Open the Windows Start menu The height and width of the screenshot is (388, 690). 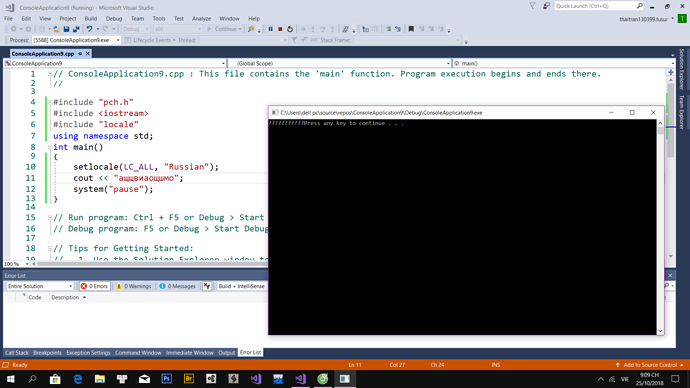[x=11, y=379]
